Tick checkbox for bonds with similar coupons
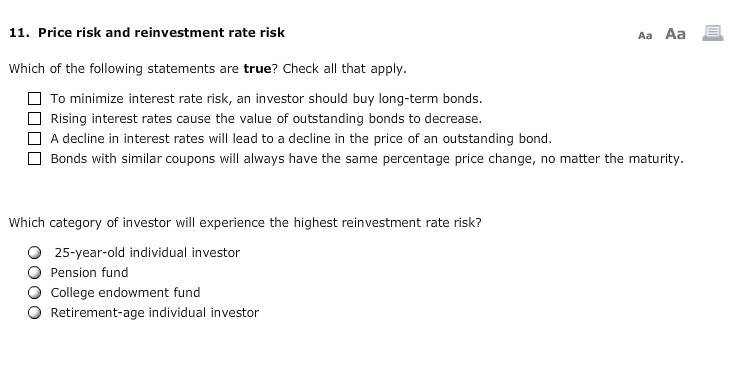Image resolution: width=746 pixels, height=370 pixels. tap(34, 158)
